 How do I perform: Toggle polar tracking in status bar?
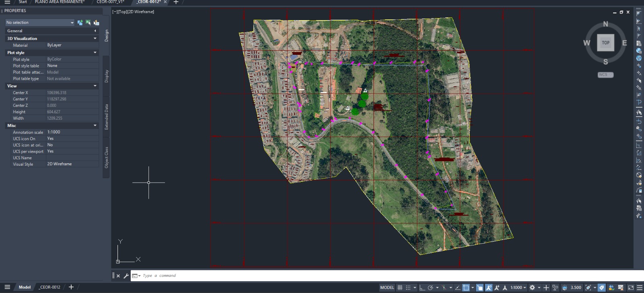click(430, 287)
